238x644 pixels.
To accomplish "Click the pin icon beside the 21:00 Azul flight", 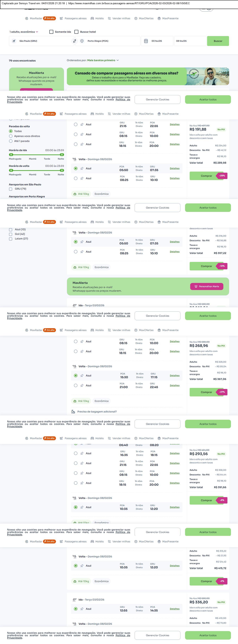I will coord(82,385).
